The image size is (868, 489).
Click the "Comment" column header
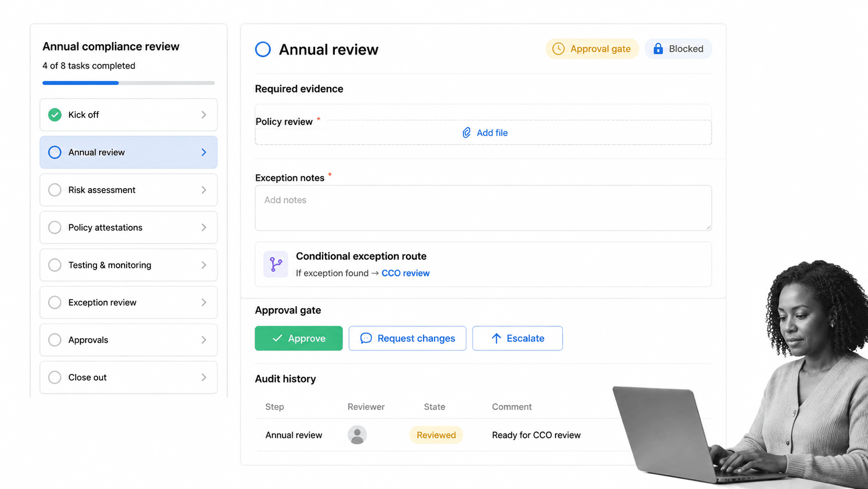[x=512, y=407]
